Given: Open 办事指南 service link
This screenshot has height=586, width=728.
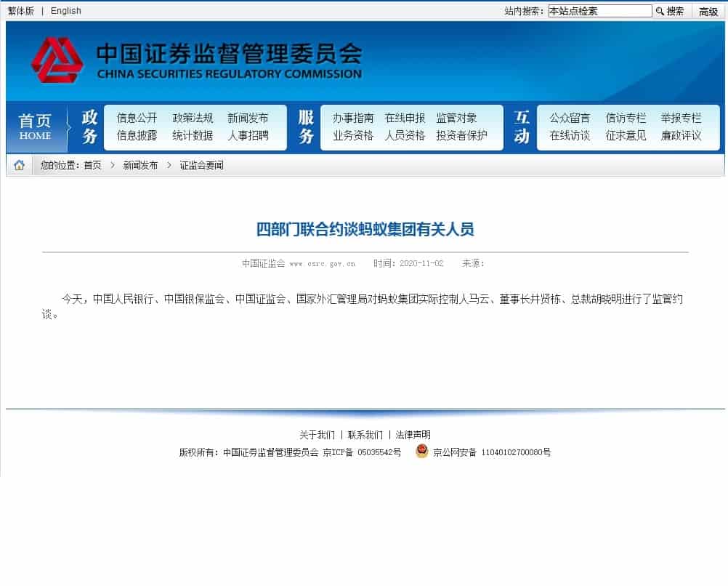Looking at the screenshot, I should click(x=353, y=118).
